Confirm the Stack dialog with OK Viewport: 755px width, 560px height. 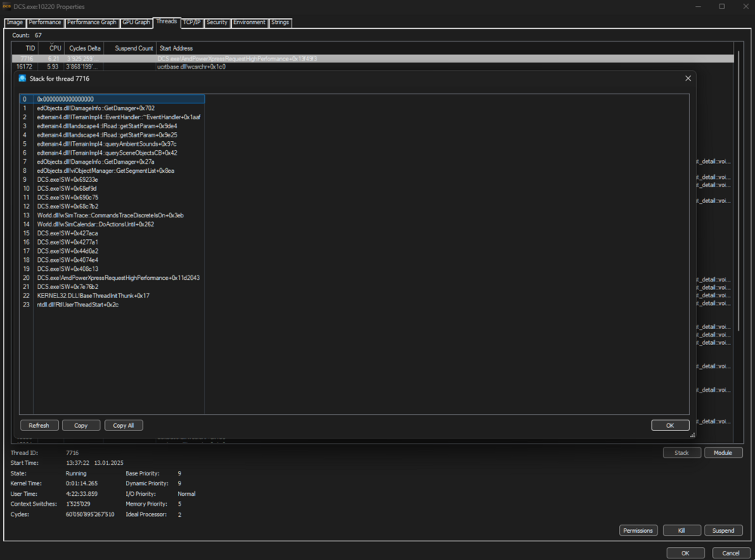pos(670,425)
